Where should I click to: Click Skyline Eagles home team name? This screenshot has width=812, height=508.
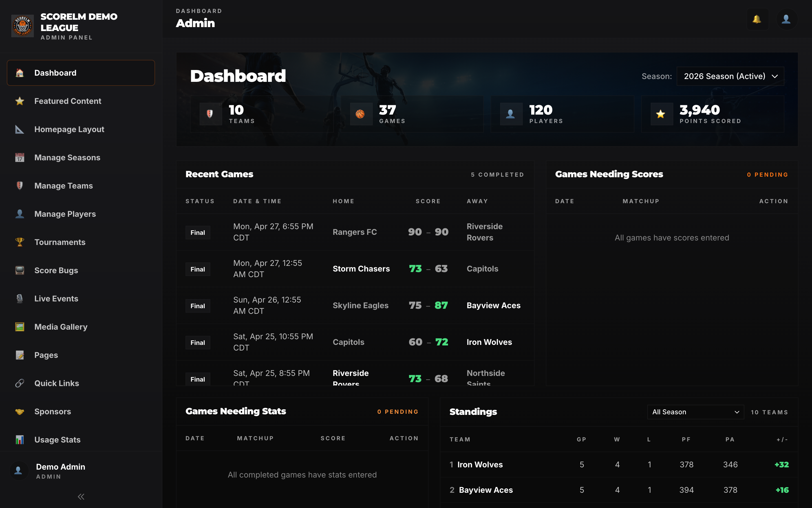(360, 305)
